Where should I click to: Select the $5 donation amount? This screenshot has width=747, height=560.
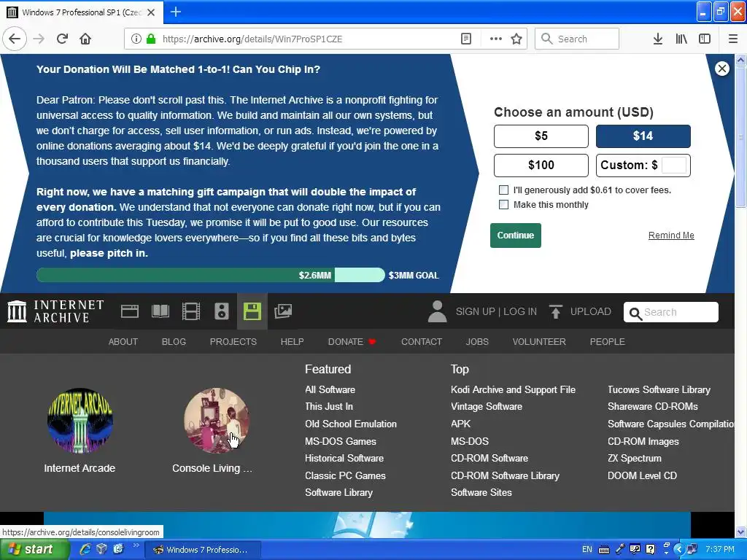[x=541, y=136]
